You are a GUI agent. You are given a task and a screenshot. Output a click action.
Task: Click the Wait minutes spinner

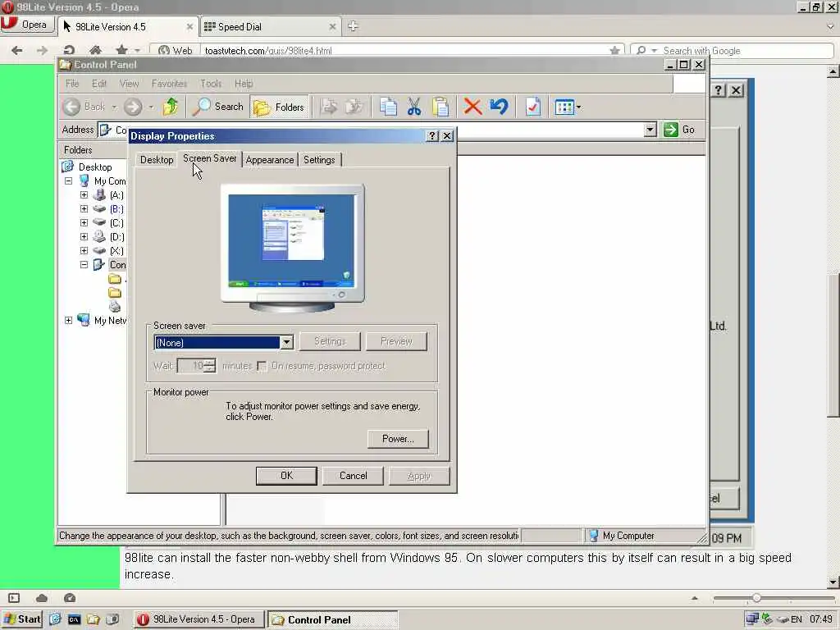click(210, 366)
